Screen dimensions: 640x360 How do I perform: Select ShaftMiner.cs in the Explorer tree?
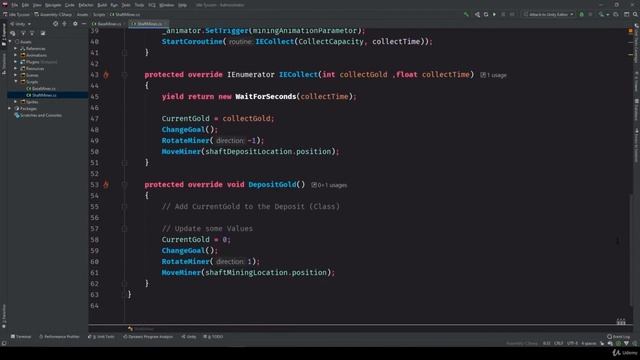pyautogui.click(x=42, y=95)
